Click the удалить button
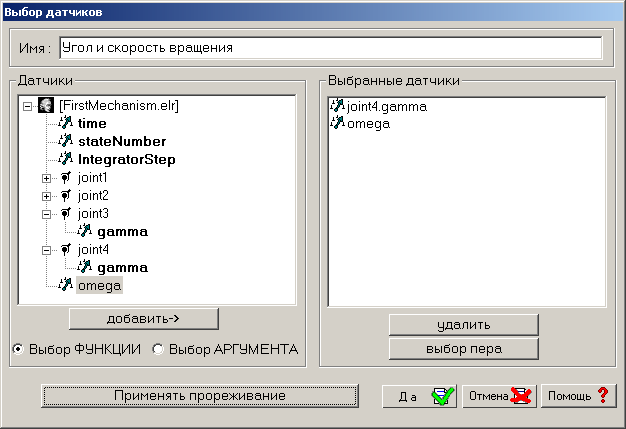 click(464, 325)
